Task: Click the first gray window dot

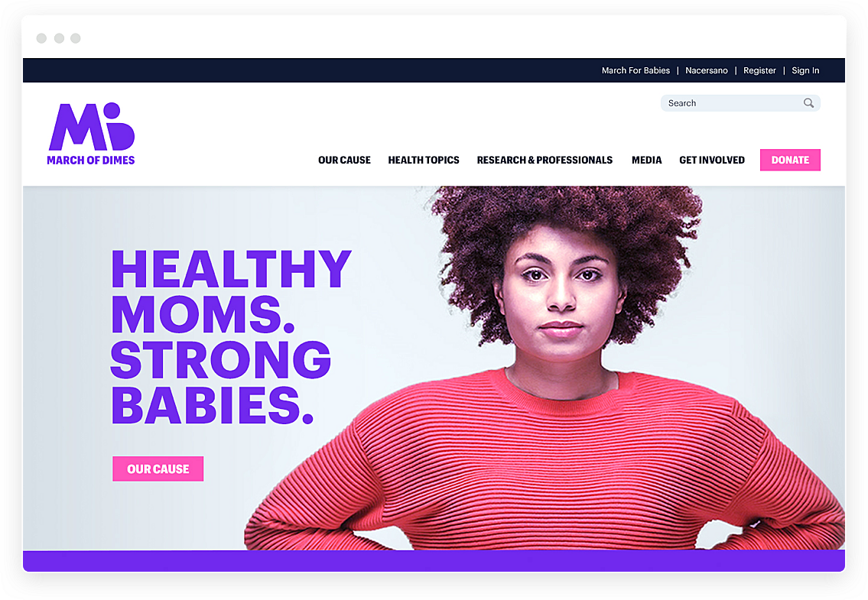Action: click(x=41, y=38)
